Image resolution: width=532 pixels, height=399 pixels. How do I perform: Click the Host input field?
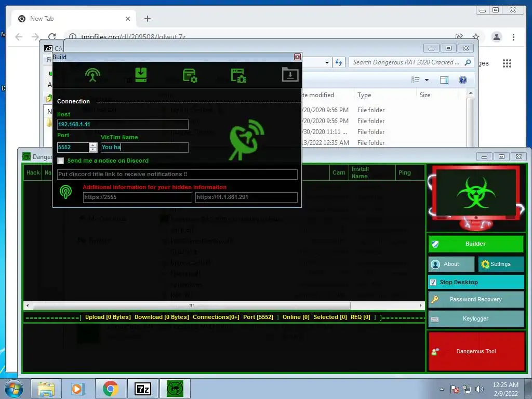[123, 125]
